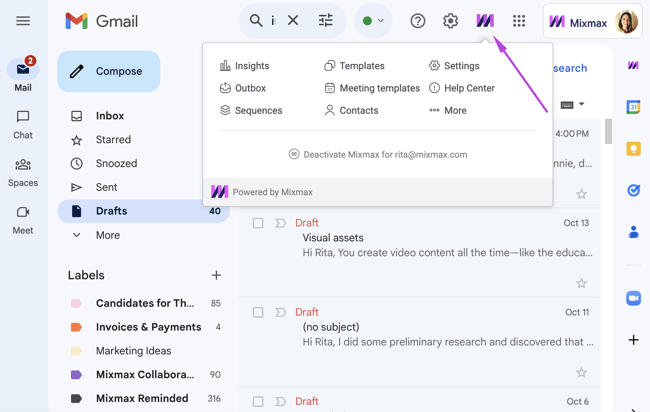Open the Visual assets draft email
650x412 pixels.
pyautogui.click(x=420, y=252)
